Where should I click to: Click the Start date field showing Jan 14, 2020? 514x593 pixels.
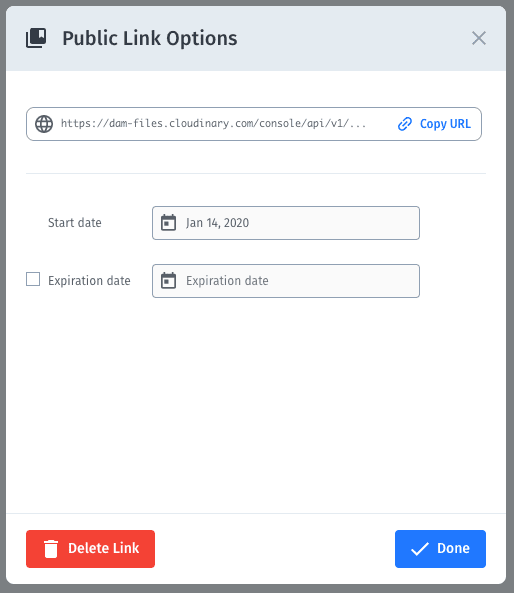(286, 223)
